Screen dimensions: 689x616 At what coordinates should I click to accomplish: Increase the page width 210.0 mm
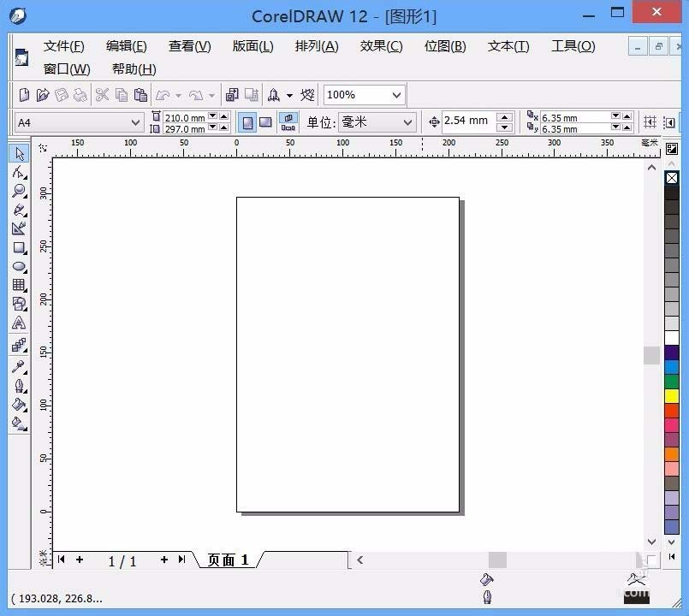(x=224, y=116)
